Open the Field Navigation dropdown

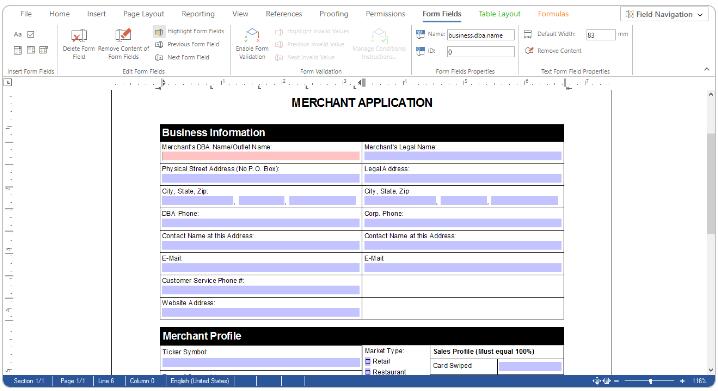[x=664, y=14]
